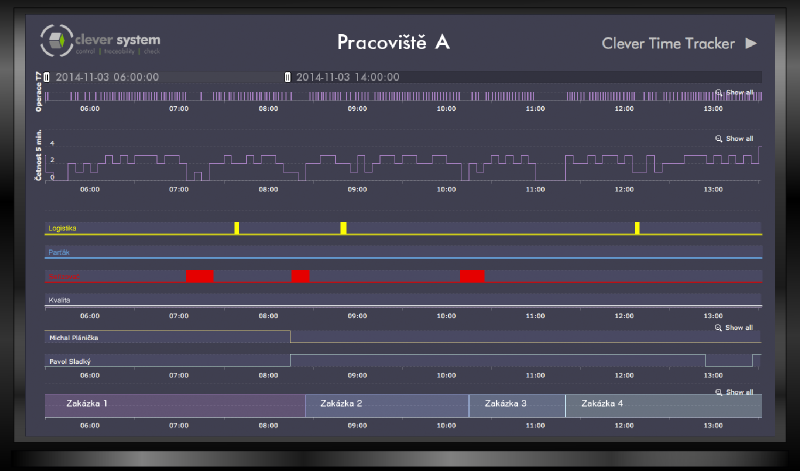Select the first yellow Logistika event marker
Screen dimensions: 800x471
coord(237,228)
